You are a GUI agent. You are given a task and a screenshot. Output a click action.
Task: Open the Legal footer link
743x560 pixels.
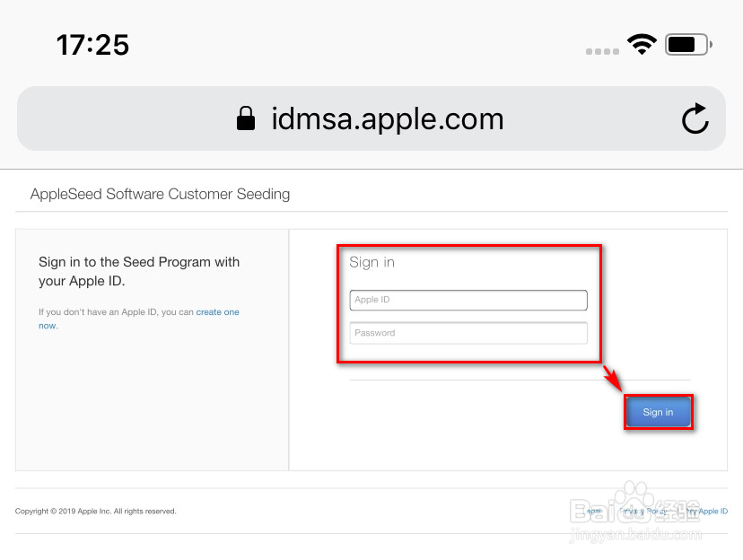click(593, 511)
